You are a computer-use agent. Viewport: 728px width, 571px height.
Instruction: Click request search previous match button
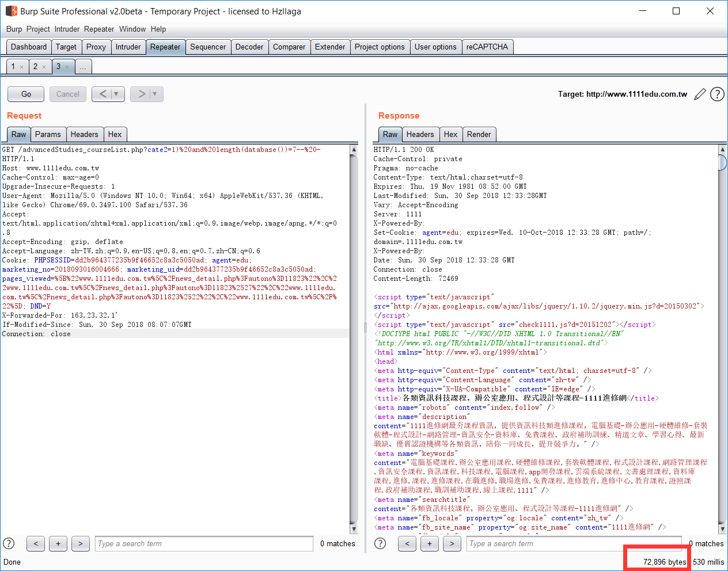[36, 543]
